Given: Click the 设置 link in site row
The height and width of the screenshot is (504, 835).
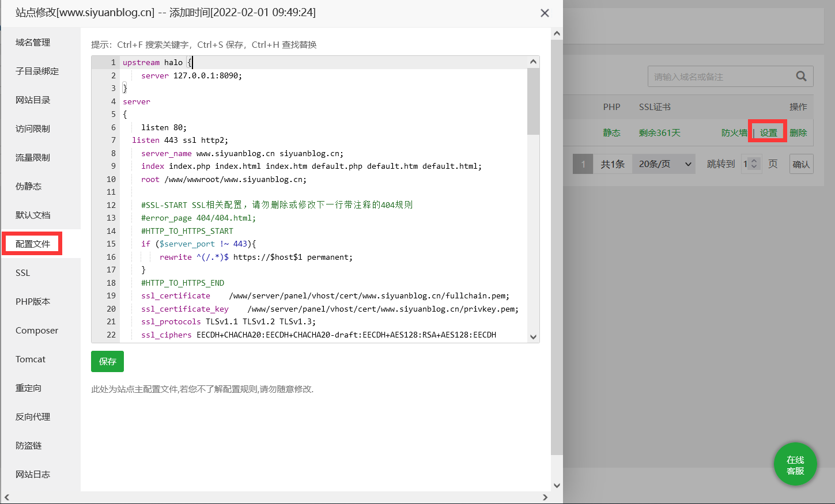Looking at the screenshot, I should click(x=768, y=132).
